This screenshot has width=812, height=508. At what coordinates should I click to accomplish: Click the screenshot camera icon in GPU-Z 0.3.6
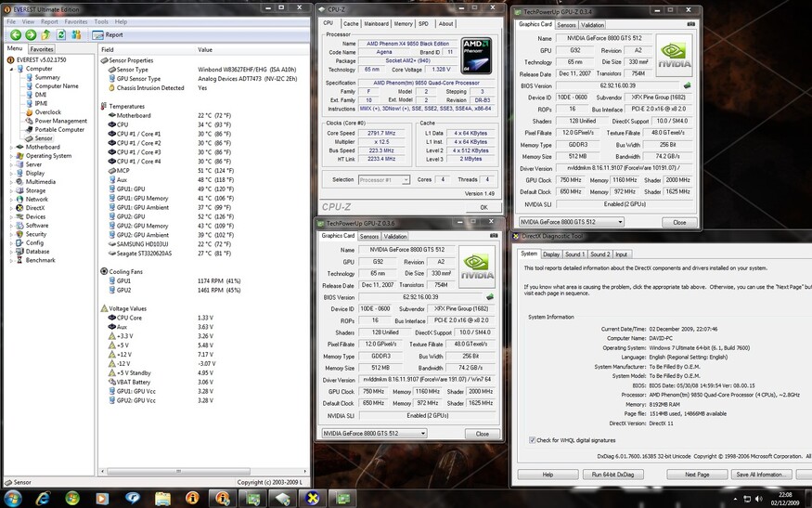point(494,236)
